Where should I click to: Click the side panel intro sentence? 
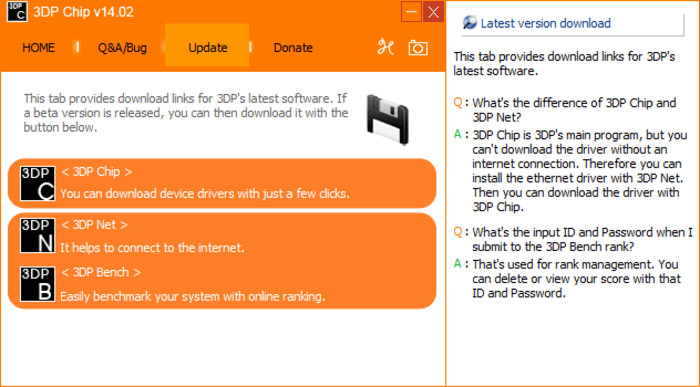point(564,64)
